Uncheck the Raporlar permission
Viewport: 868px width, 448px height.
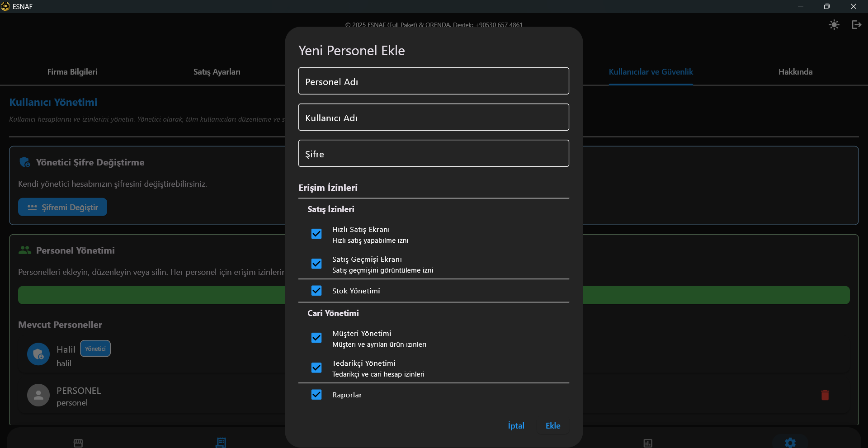coord(316,395)
